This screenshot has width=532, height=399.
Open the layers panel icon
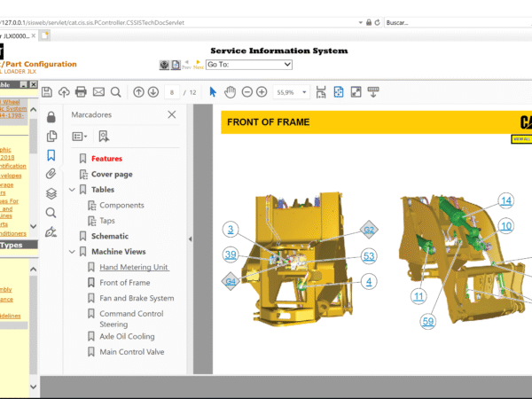pos(51,193)
